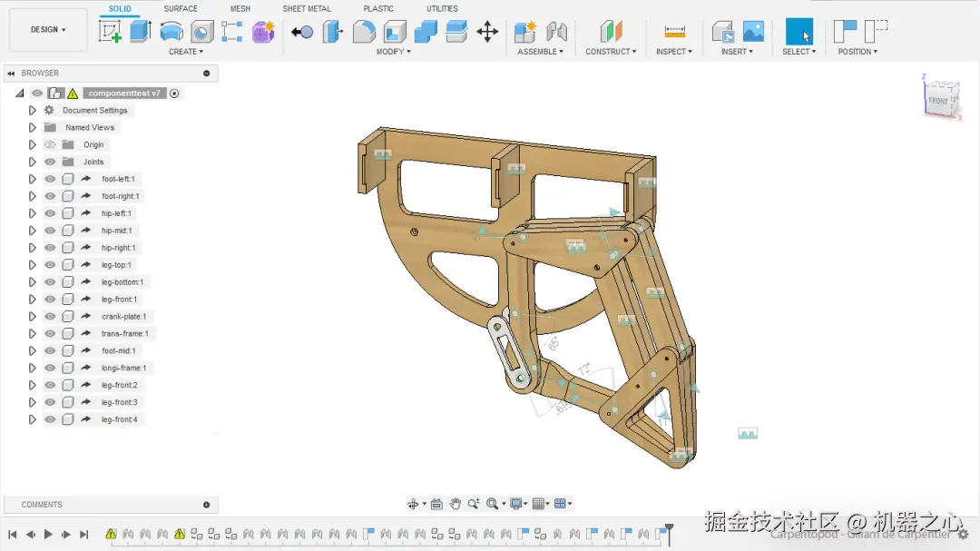Click the Measure ruler icon
The height and width of the screenshot is (551, 980).
(674, 32)
